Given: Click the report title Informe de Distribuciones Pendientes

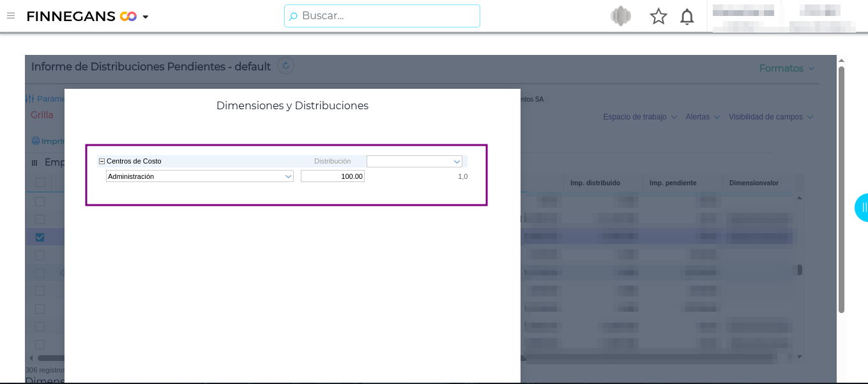Looking at the screenshot, I should (151, 66).
